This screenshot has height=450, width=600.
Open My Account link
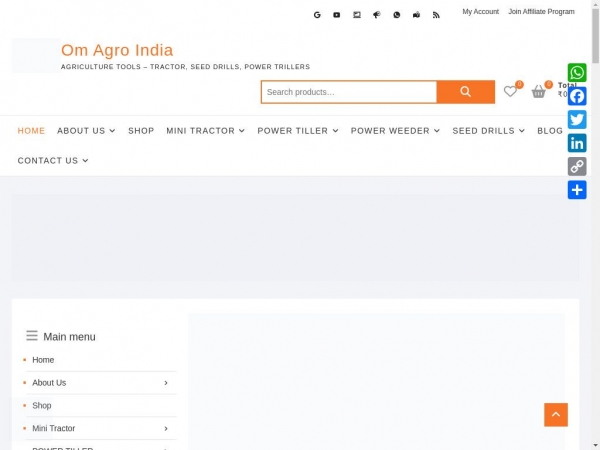click(481, 12)
